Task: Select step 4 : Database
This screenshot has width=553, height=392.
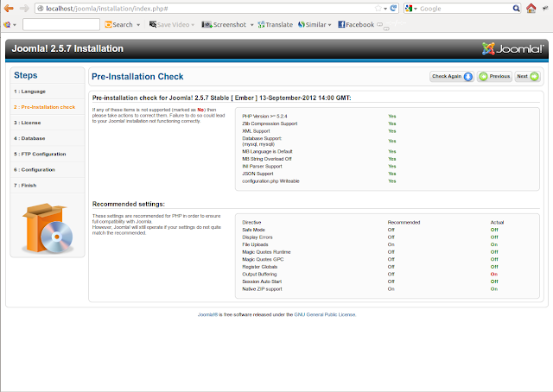Action: (29, 138)
